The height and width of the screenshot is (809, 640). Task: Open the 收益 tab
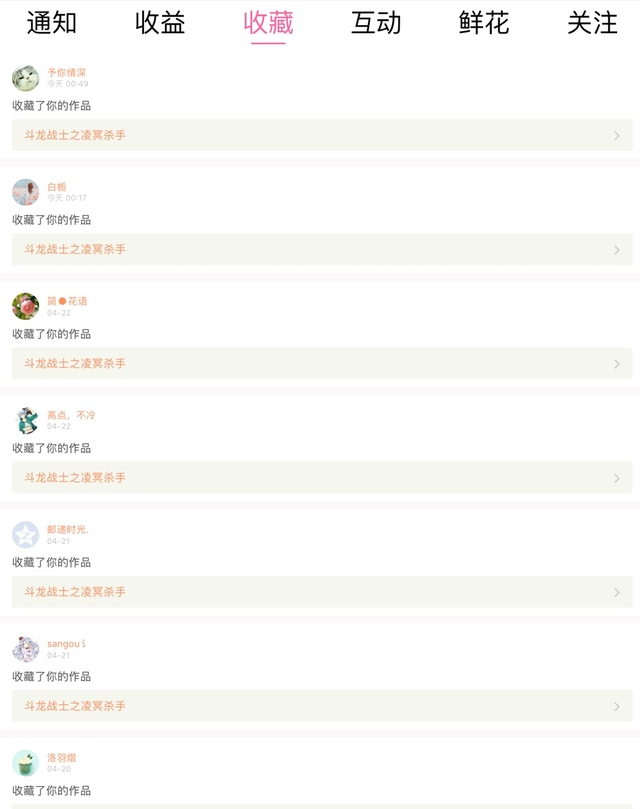(160, 23)
